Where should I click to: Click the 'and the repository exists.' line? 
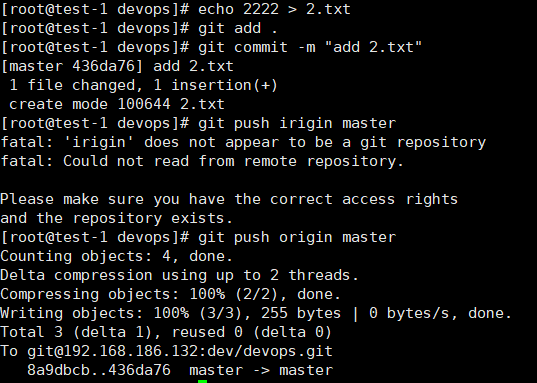click(x=116, y=218)
